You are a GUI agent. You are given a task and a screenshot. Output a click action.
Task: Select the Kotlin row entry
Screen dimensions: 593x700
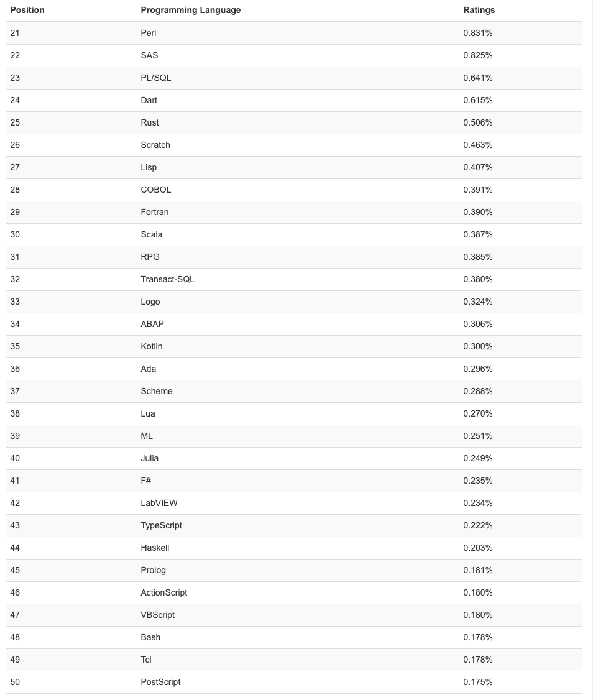click(x=151, y=346)
